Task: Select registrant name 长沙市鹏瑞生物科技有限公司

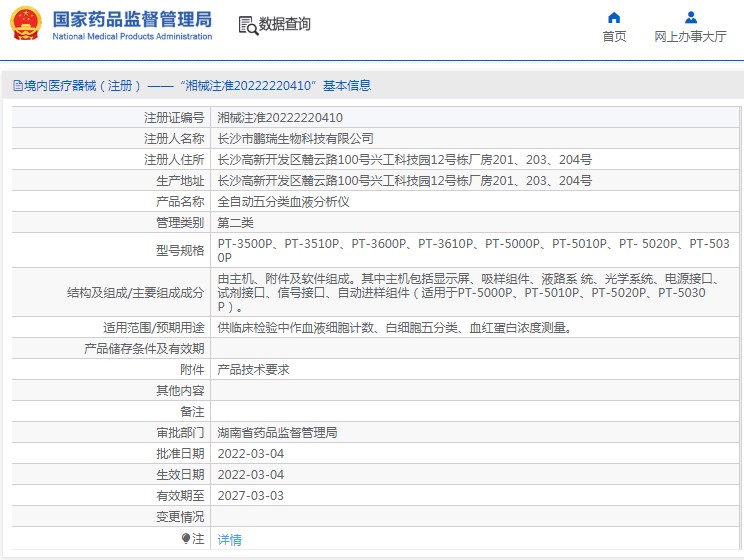Action: click(x=295, y=139)
